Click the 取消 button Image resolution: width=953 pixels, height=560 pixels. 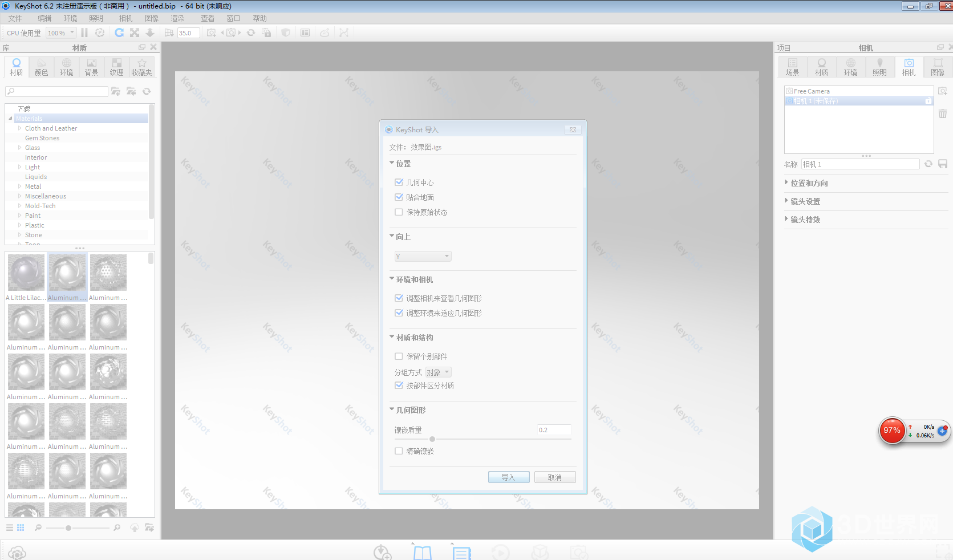[x=555, y=477]
